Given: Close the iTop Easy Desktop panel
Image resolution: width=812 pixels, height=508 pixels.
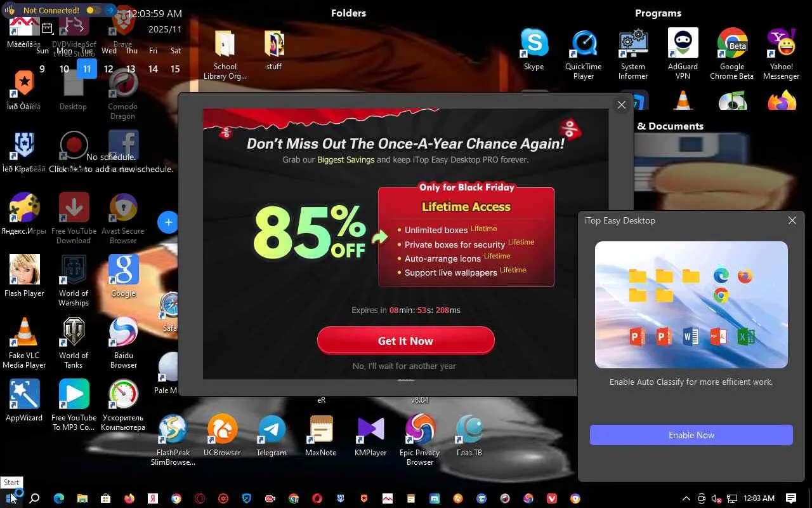Looking at the screenshot, I should pos(792,220).
